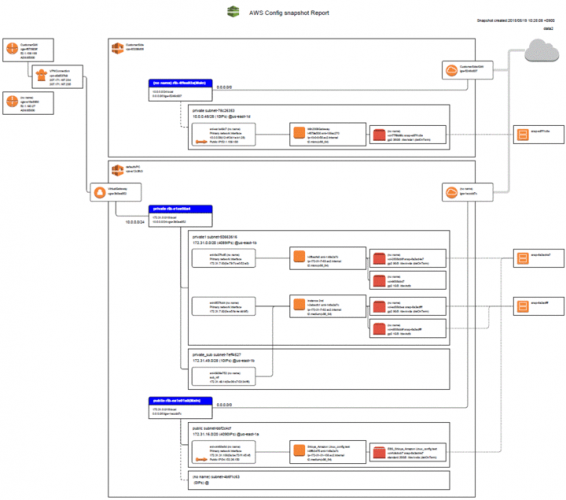Select the VirtualGateway icon
Screen dimensions: 566x500
(x=100, y=192)
